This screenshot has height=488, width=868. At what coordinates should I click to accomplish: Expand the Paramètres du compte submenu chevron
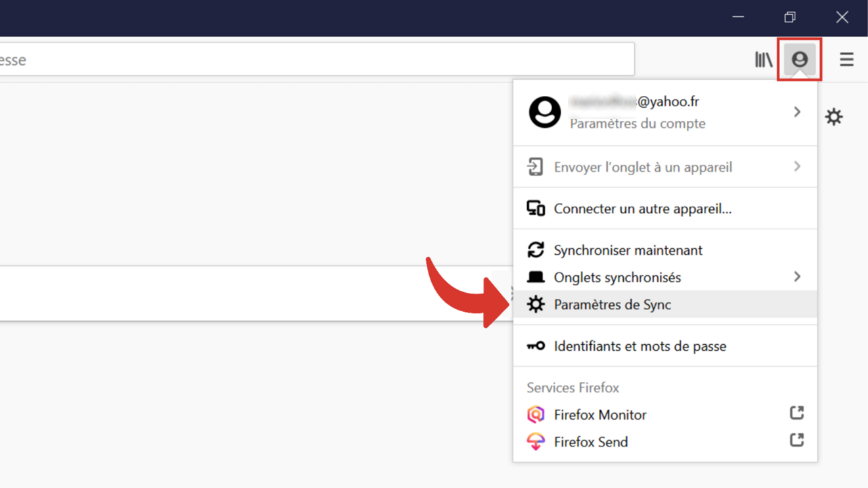(x=797, y=112)
